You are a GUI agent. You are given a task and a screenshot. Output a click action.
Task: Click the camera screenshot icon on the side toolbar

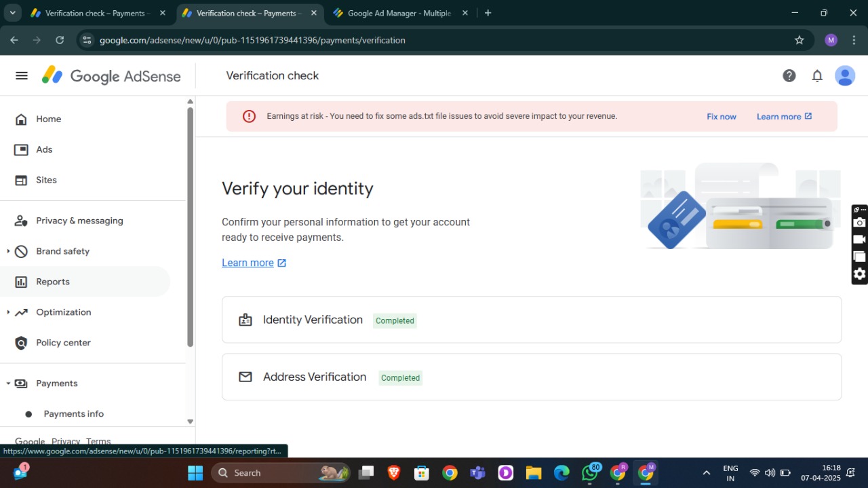tap(860, 223)
